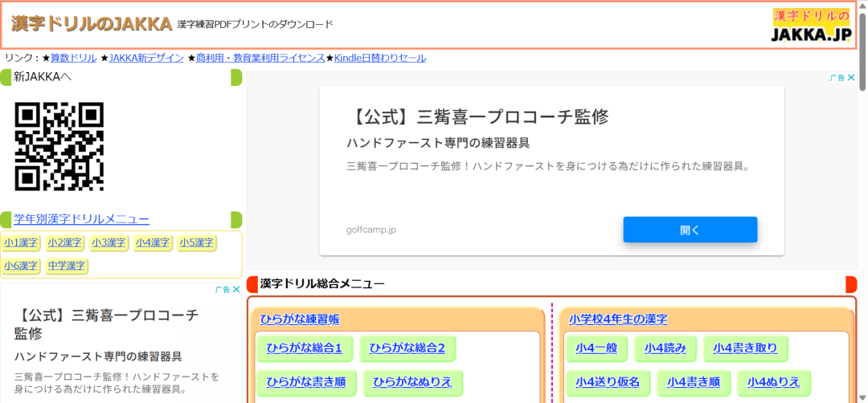Viewport: 868px width, 403px height.
Task: Click the sidebar ad's 广告 info icon
Action: tap(223, 289)
